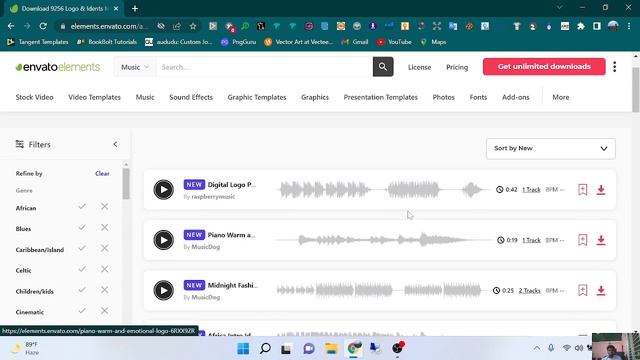Click the browser address bar
640x360 pixels.
tap(109, 26)
